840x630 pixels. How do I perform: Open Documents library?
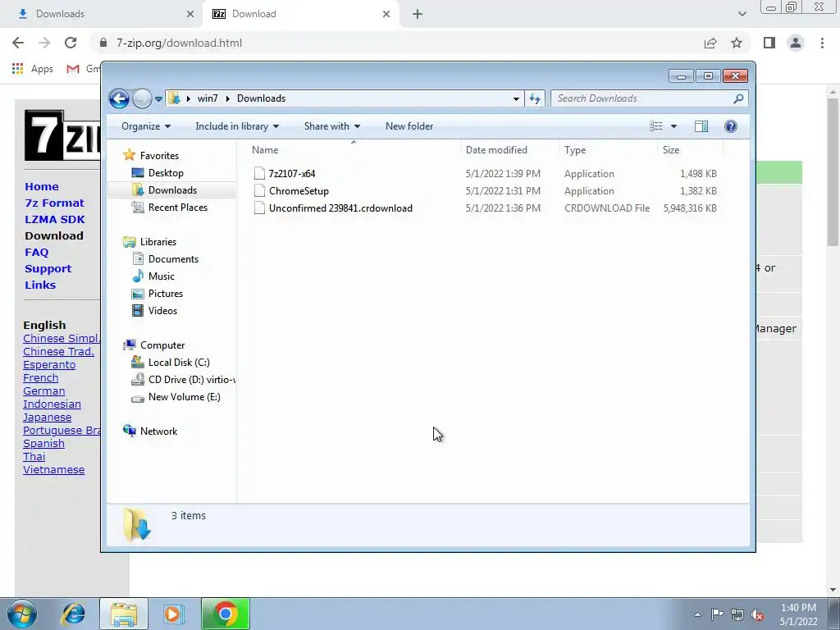point(173,259)
